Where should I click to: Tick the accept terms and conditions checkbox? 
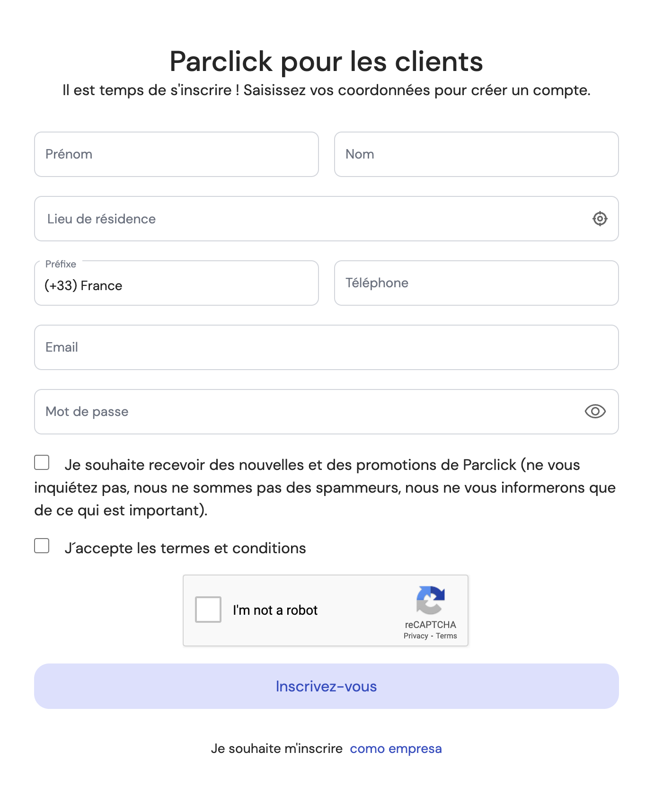click(x=42, y=546)
